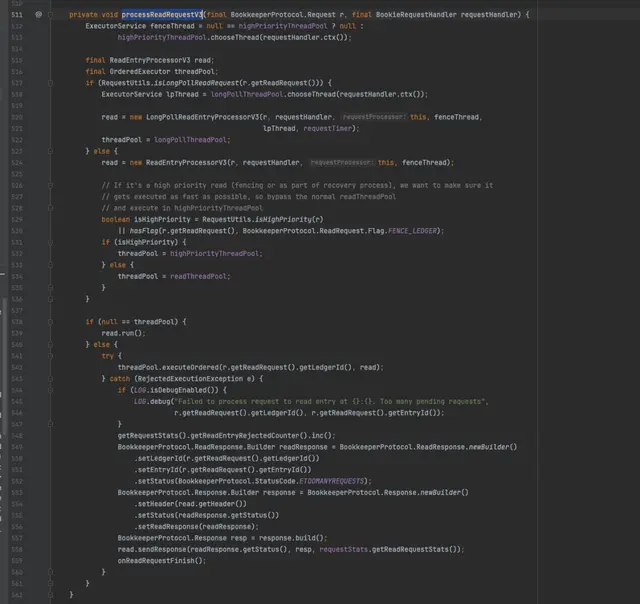Click the highlighted processReadRequestV3 method name
This screenshot has height=604, width=640.
coord(161,15)
